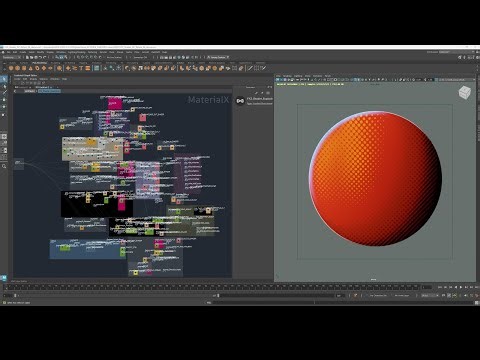This screenshot has height=360, width=480.
Task: Choose the Select tool in the left toolbox
Action: pos(4,79)
